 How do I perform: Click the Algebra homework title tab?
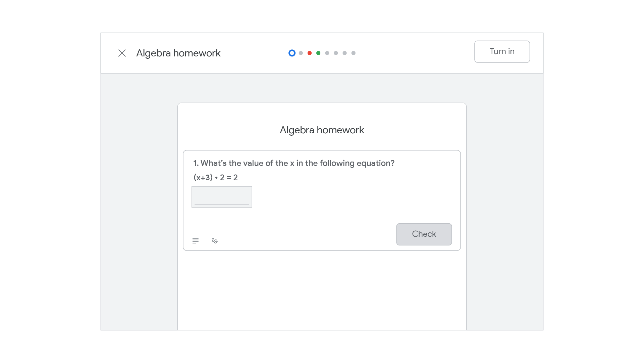[x=178, y=53]
